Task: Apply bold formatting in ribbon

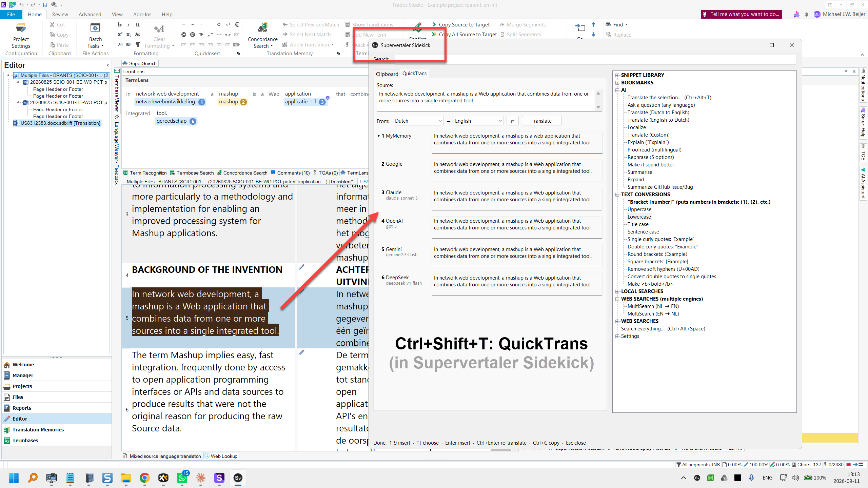Action: click(x=119, y=24)
